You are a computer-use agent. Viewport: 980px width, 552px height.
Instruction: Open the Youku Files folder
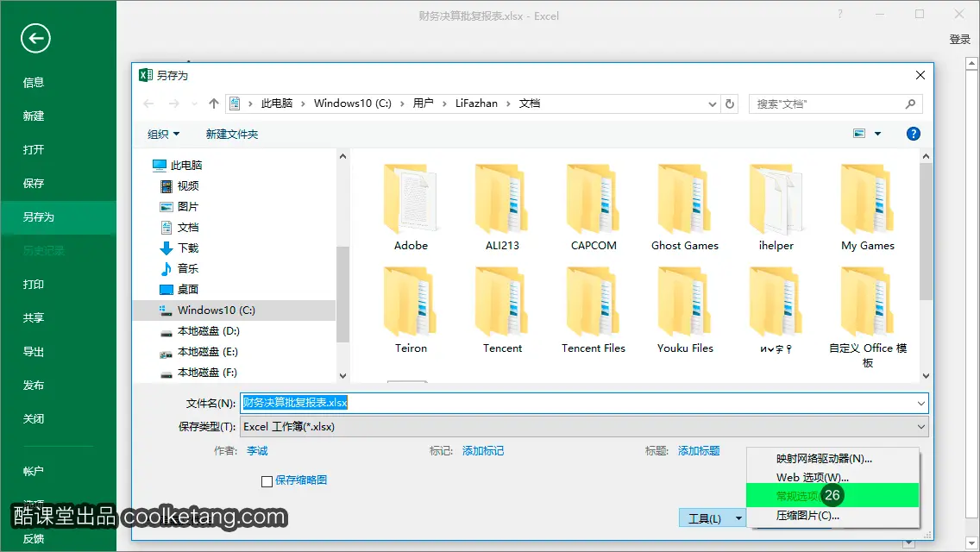pos(684,310)
